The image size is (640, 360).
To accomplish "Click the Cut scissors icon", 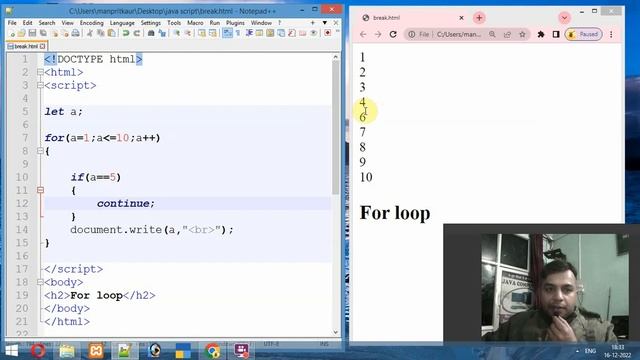I will pos(89,33).
